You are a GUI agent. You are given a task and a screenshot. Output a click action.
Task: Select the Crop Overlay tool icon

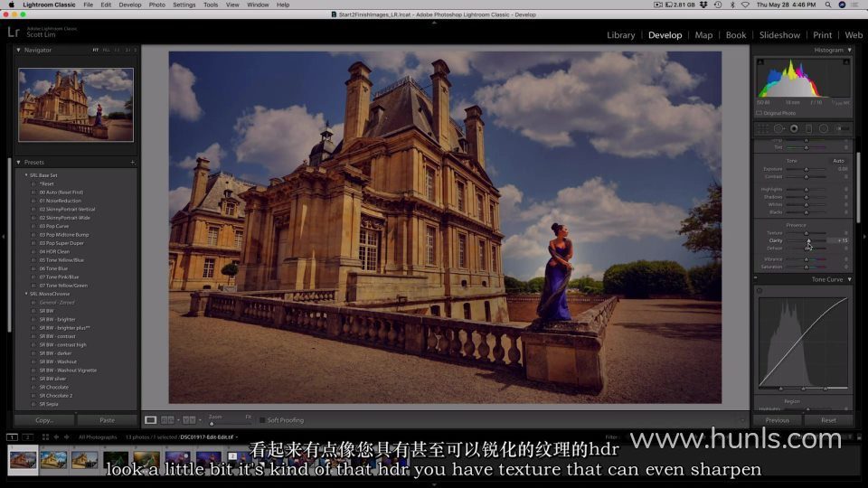(x=763, y=128)
